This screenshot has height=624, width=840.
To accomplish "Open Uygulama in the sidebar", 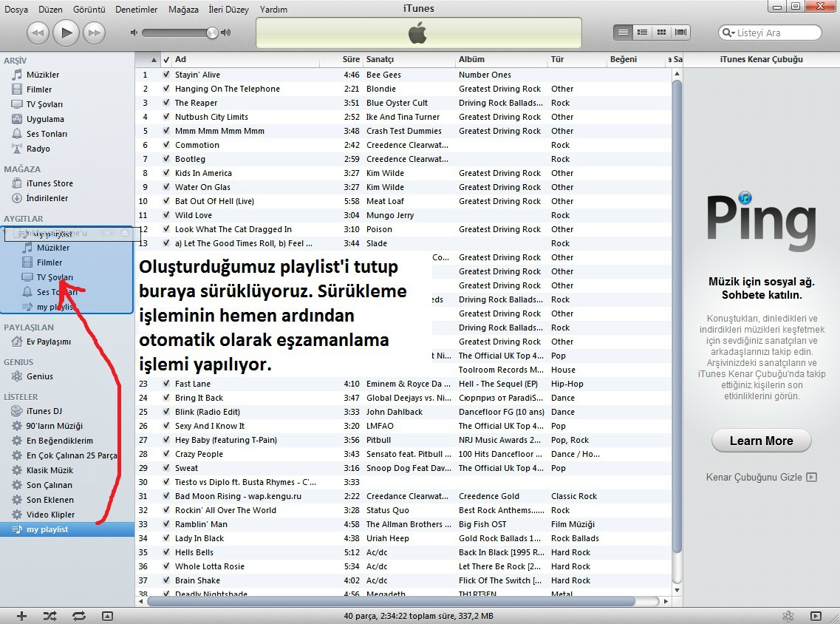I will (x=45, y=119).
